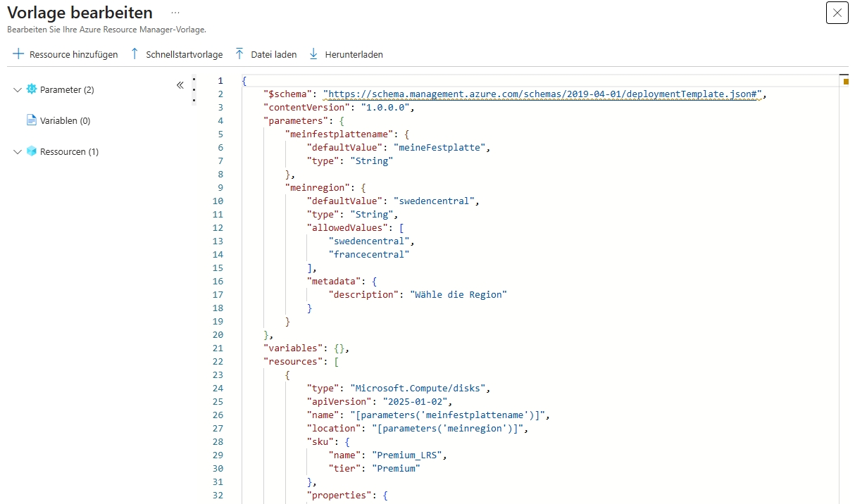Click the vertical dots splitter handle beside the editor
855x504 pixels.
[194, 89]
